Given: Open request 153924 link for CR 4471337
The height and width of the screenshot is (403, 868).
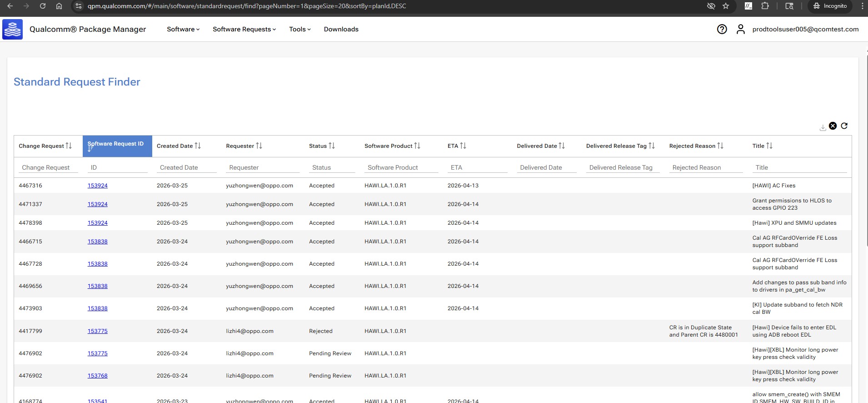Looking at the screenshot, I should 98,204.
